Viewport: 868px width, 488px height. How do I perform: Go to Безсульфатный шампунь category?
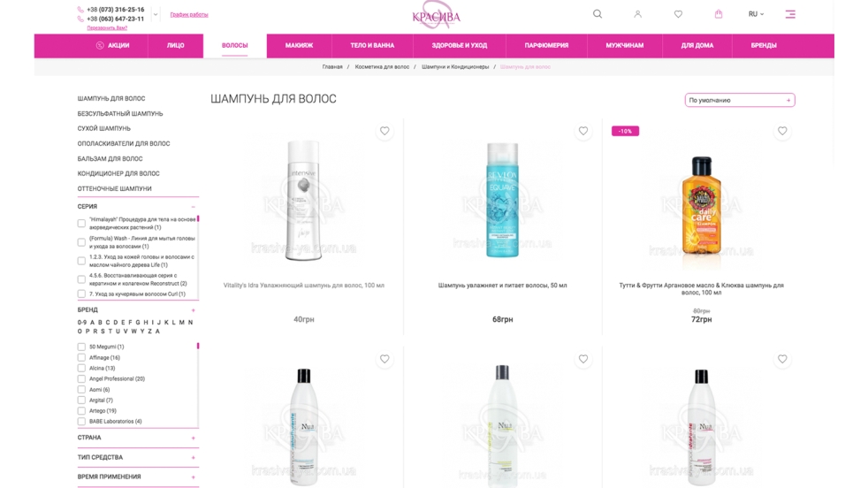(120, 113)
